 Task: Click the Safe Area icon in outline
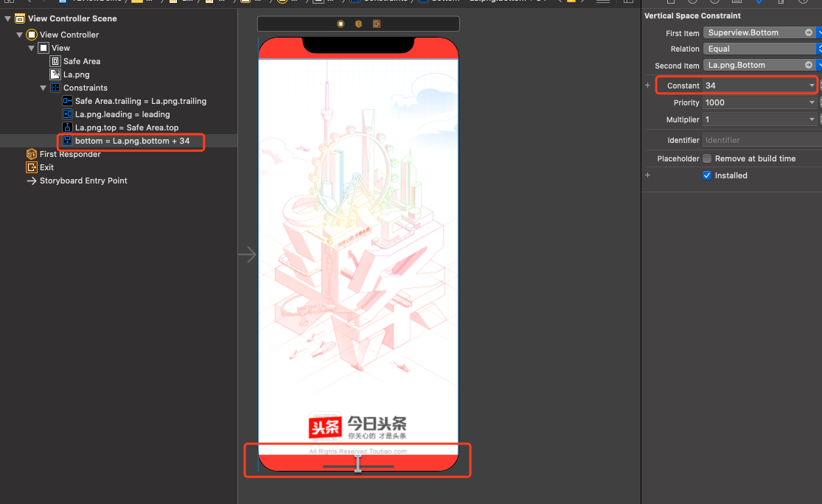55,61
